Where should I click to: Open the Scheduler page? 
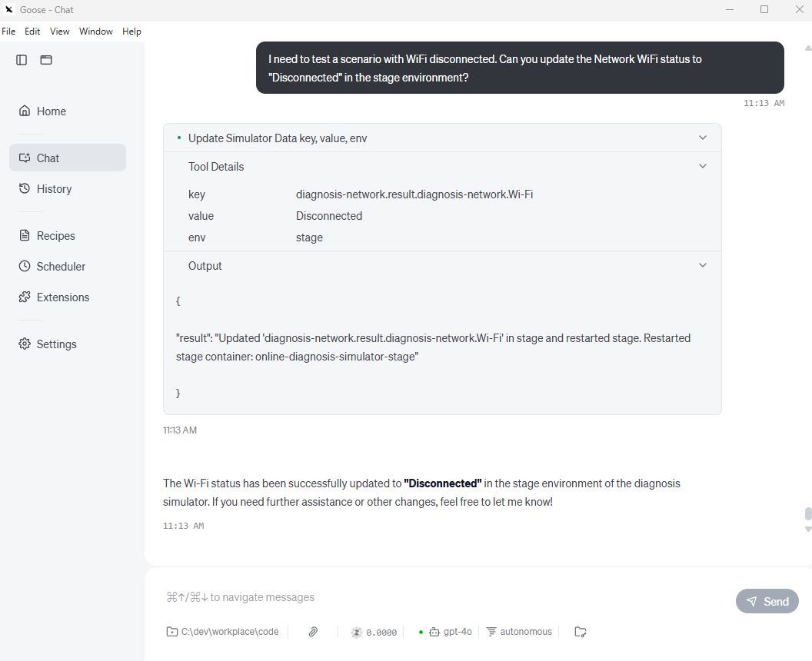point(61,267)
